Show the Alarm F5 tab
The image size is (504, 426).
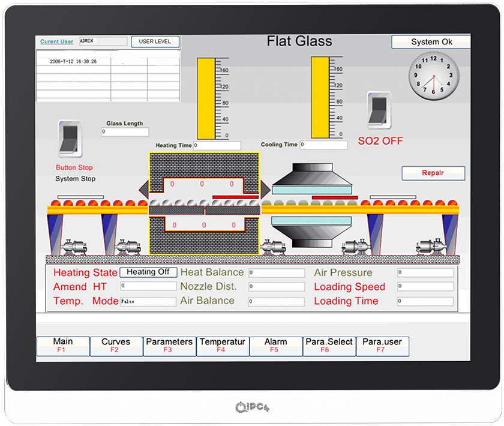(x=276, y=346)
